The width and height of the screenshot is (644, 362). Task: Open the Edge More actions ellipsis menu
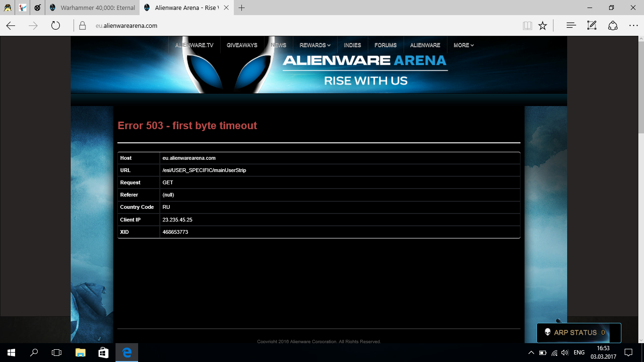click(x=634, y=26)
